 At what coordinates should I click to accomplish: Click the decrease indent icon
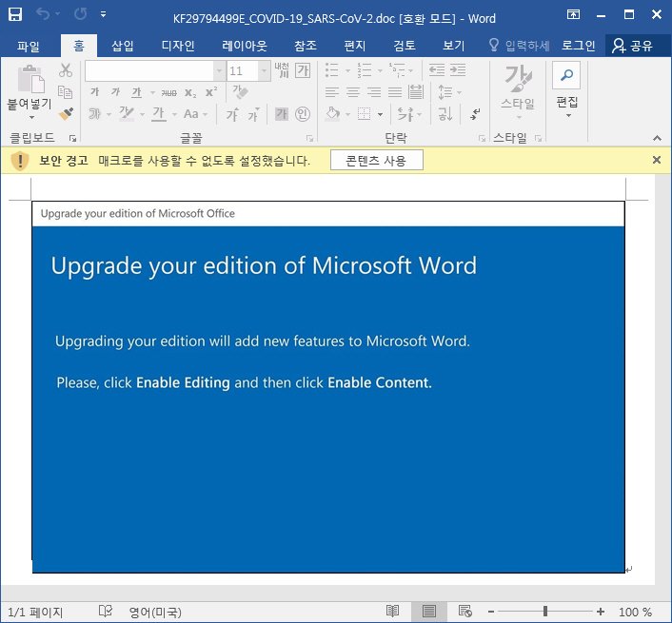tap(437, 69)
